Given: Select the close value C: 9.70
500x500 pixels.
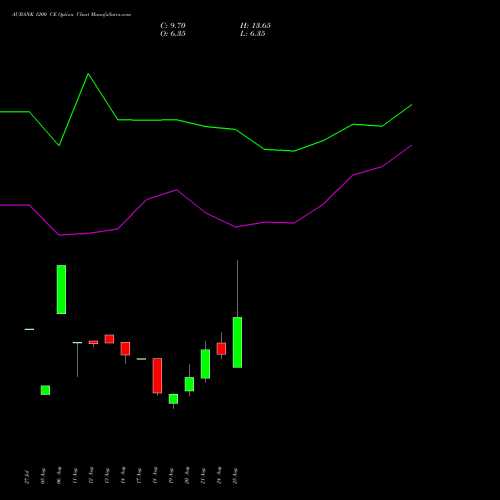Looking at the screenshot, I should (x=173, y=26).
